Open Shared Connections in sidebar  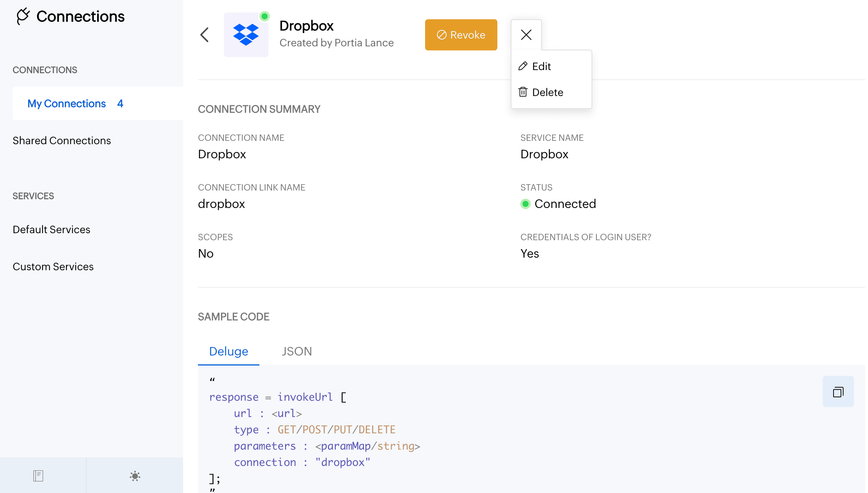tap(62, 140)
